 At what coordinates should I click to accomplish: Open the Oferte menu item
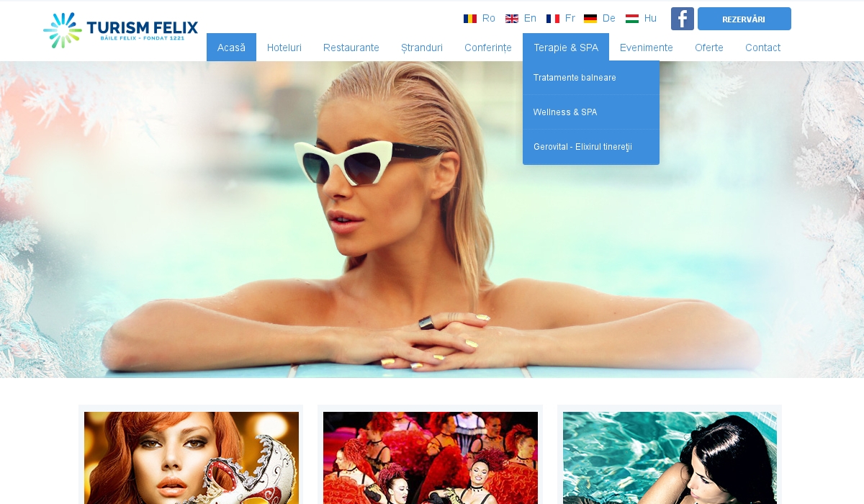(x=709, y=48)
